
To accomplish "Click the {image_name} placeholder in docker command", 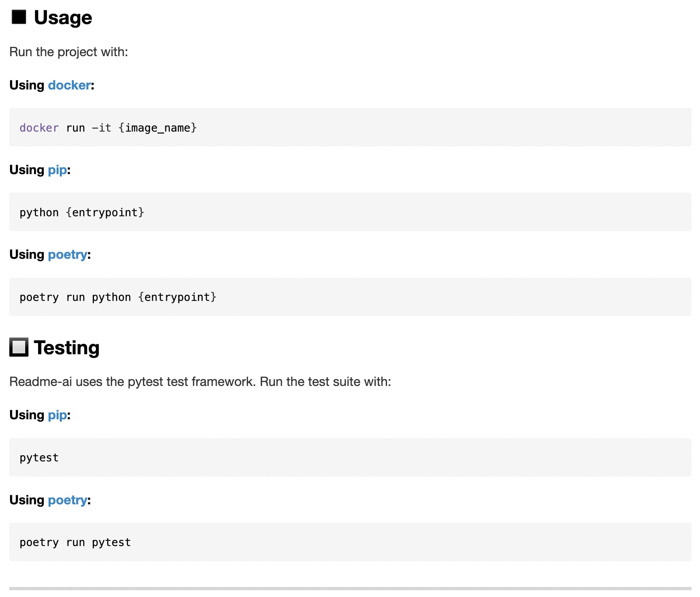I will point(157,128).
